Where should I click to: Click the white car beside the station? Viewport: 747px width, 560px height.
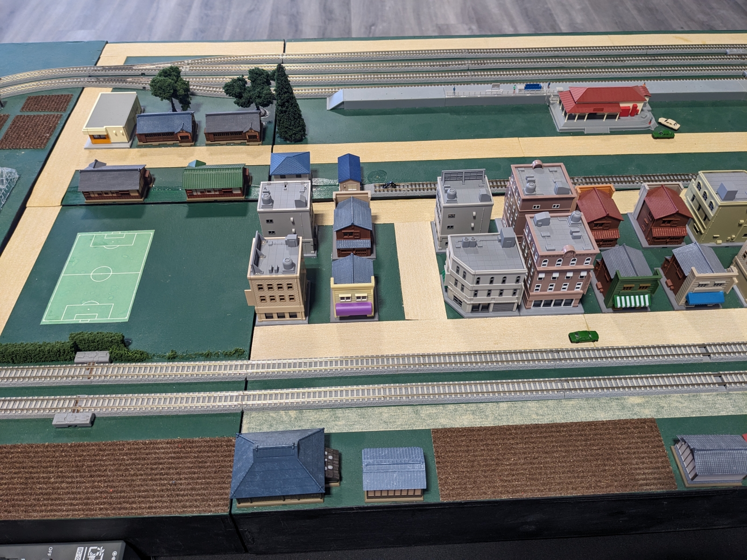(669, 123)
